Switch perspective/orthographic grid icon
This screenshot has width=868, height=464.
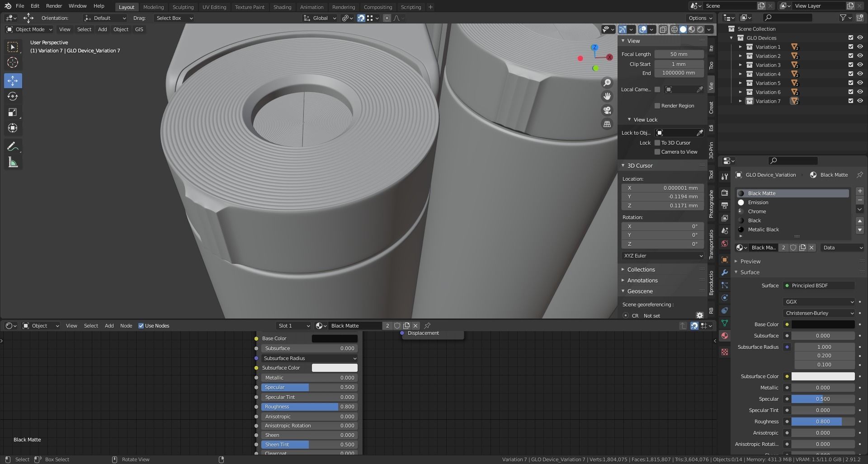[607, 124]
